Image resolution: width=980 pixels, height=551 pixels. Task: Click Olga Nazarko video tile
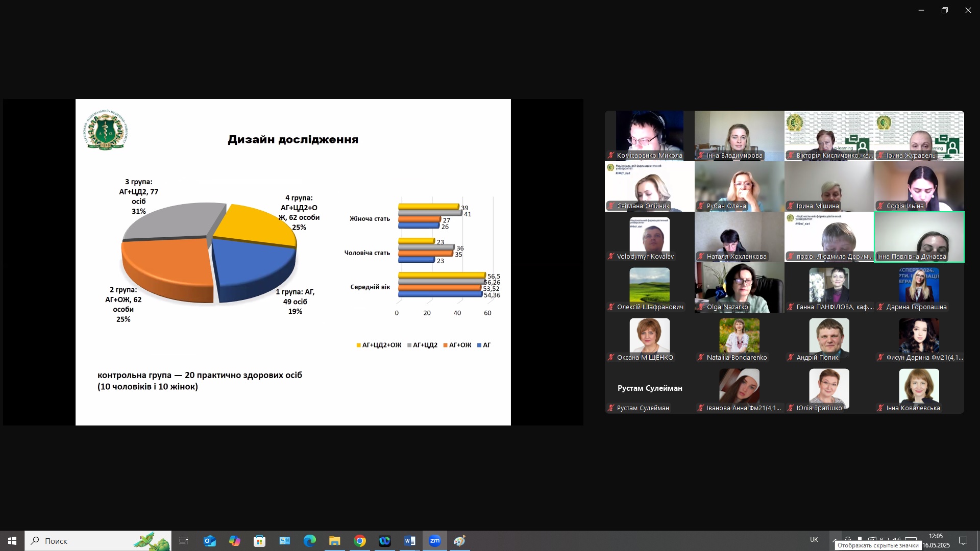740,287
